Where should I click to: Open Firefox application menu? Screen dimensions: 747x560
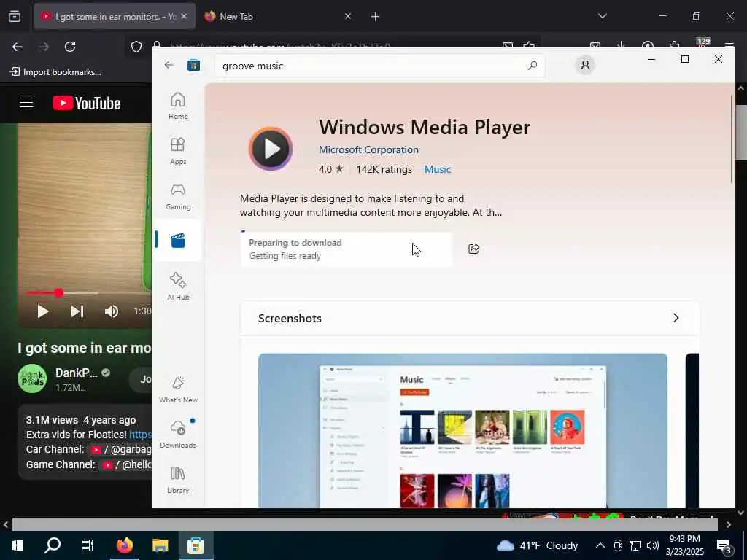click(729, 46)
